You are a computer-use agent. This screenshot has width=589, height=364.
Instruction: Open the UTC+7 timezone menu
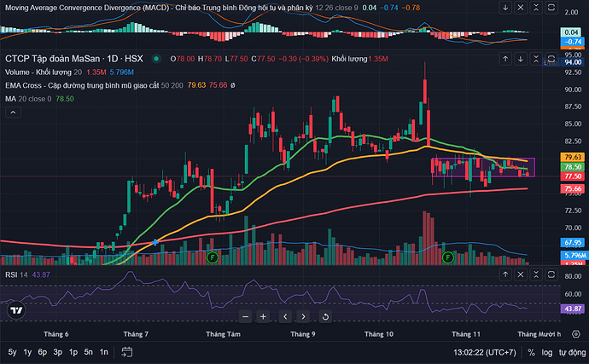click(x=481, y=352)
